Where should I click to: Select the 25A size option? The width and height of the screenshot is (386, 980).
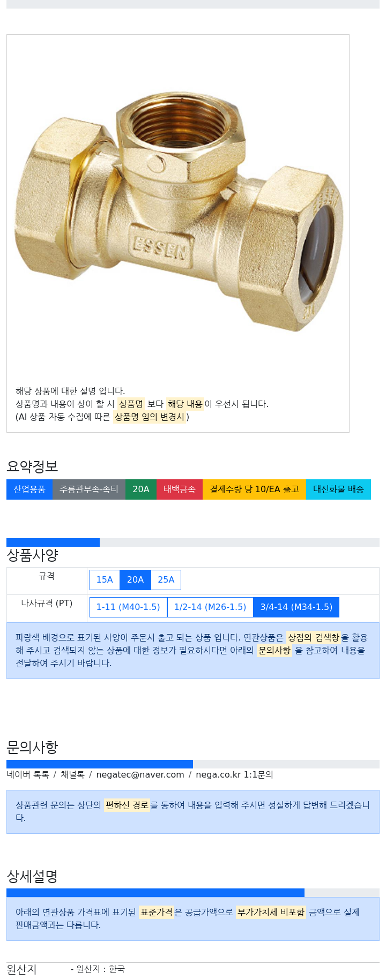tap(166, 580)
